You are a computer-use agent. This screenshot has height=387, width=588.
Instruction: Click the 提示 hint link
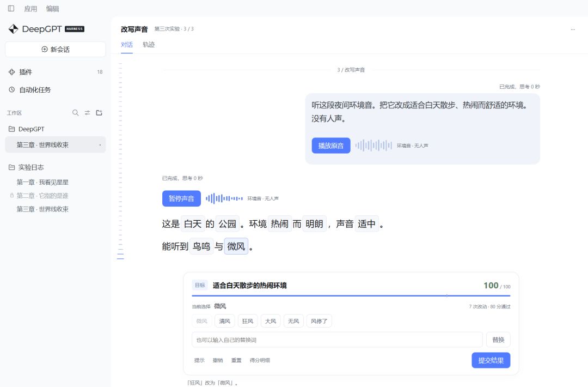199,360
